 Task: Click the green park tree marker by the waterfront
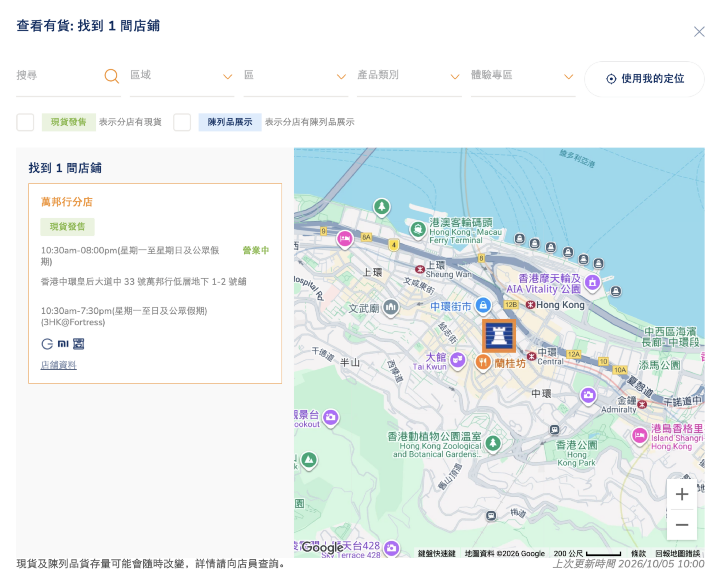pos(382,207)
